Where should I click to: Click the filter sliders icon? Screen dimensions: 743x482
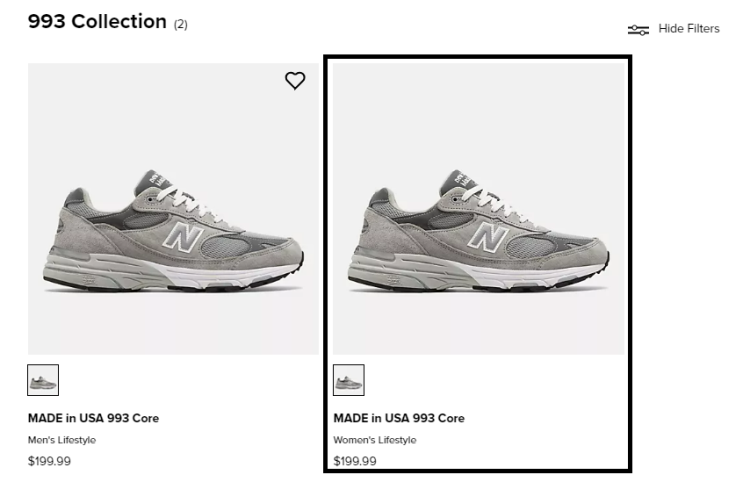[x=638, y=30]
